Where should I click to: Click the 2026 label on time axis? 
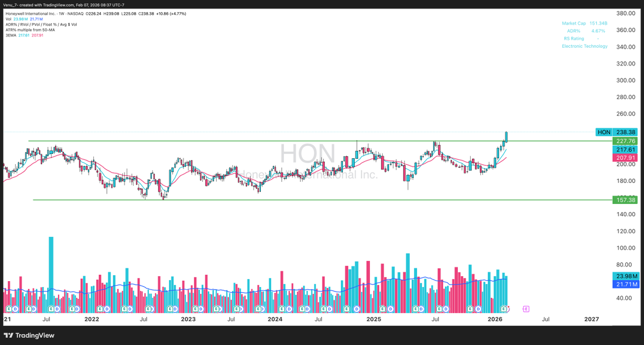495,319
